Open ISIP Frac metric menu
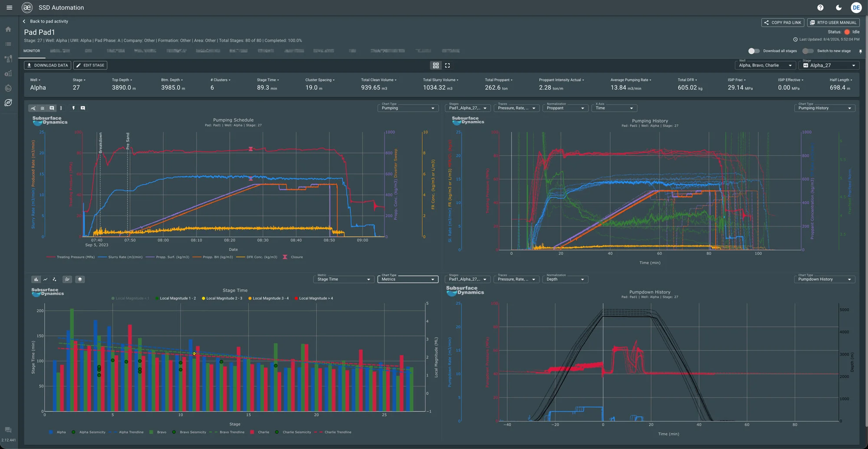Screen dimensions: 868x449 [737, 80]
